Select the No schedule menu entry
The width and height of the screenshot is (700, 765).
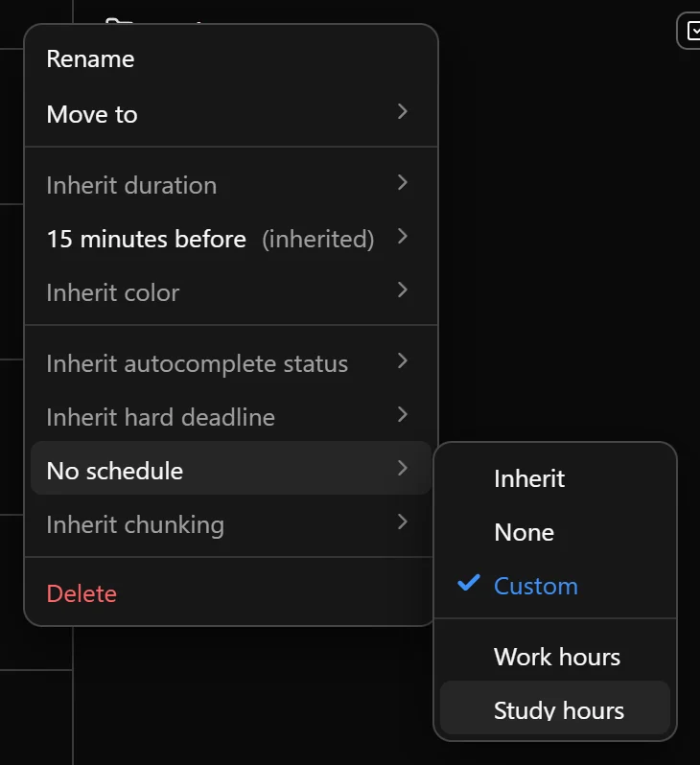(x=230, y=468)
